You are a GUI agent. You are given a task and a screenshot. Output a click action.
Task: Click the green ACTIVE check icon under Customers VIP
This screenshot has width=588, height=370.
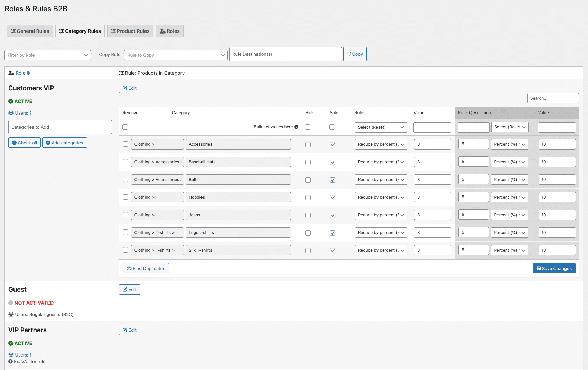click(11, 101)
